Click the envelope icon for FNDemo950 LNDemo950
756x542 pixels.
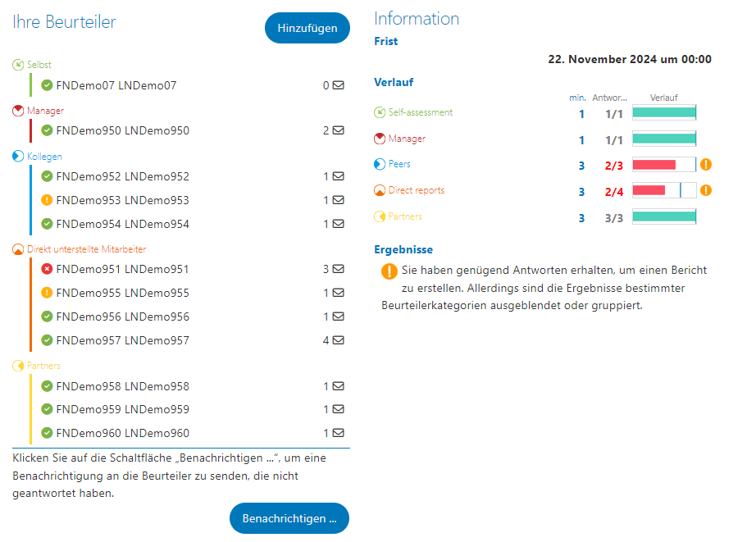[339, 130]
